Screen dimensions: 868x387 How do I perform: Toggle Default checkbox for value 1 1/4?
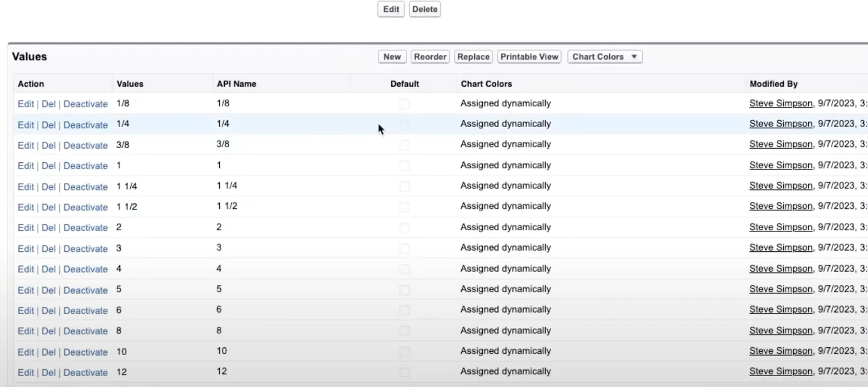coord(405,186)
